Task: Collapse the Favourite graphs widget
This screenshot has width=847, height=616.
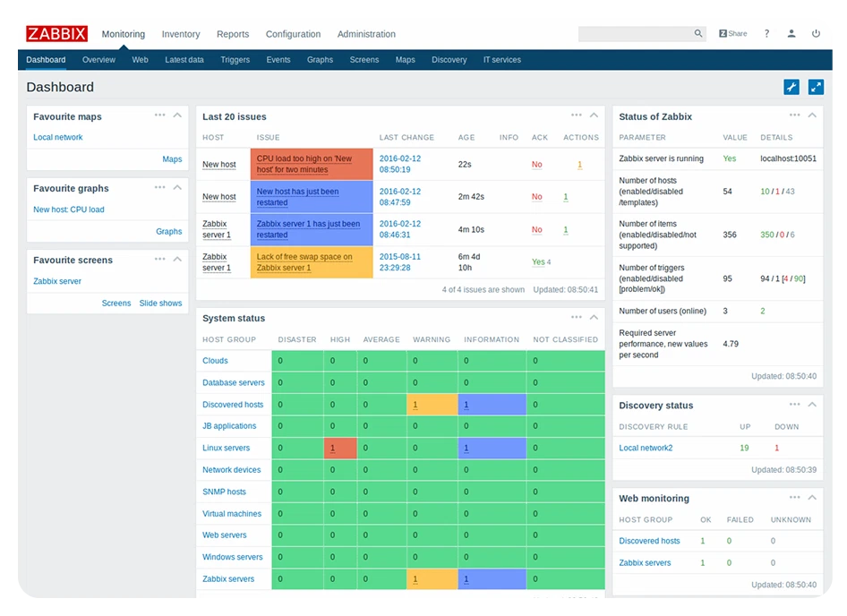Action: 177,187
